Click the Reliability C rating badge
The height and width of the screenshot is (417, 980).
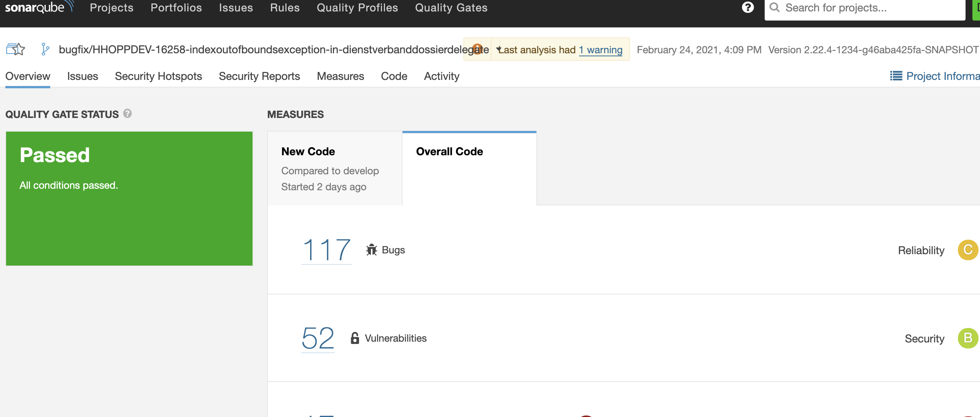(x=967, y=250)
